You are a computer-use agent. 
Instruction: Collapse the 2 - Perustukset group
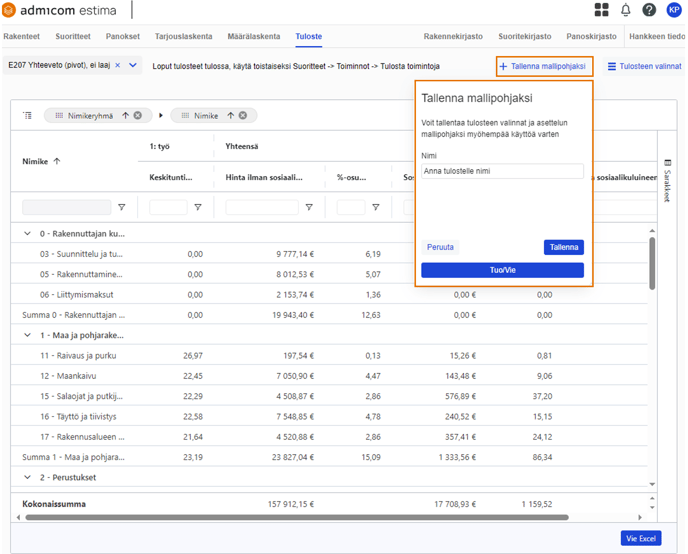pos(27,477)
